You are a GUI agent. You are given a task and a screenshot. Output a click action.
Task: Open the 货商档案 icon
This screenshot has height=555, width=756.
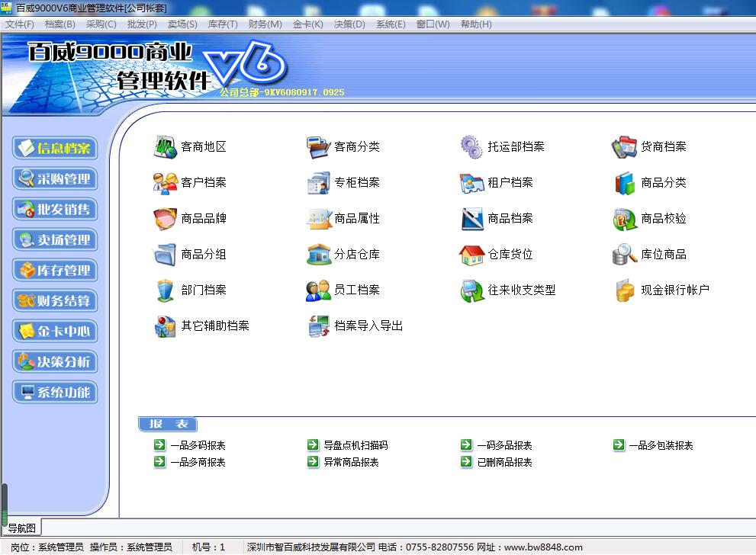click(x=625, y=147)
